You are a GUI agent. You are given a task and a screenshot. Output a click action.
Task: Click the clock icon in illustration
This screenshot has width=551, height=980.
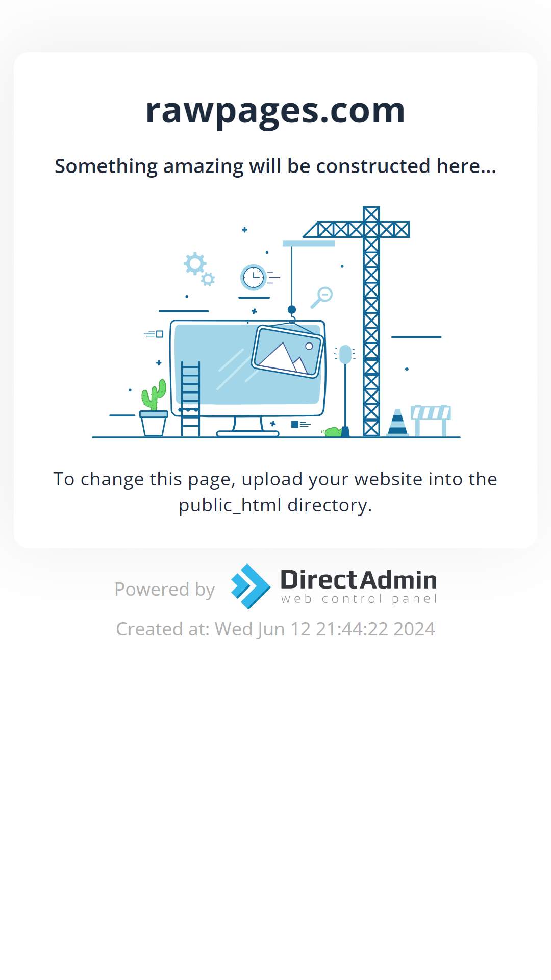click(x=254, y=278)
